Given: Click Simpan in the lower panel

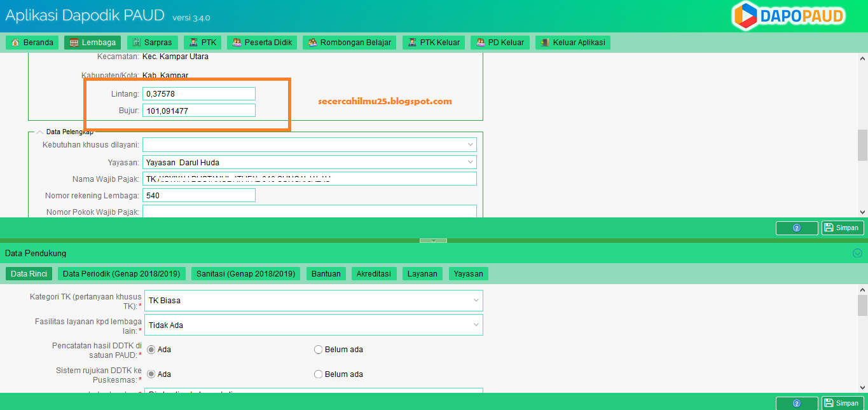Looking at the screenshot, I should 842,403.
